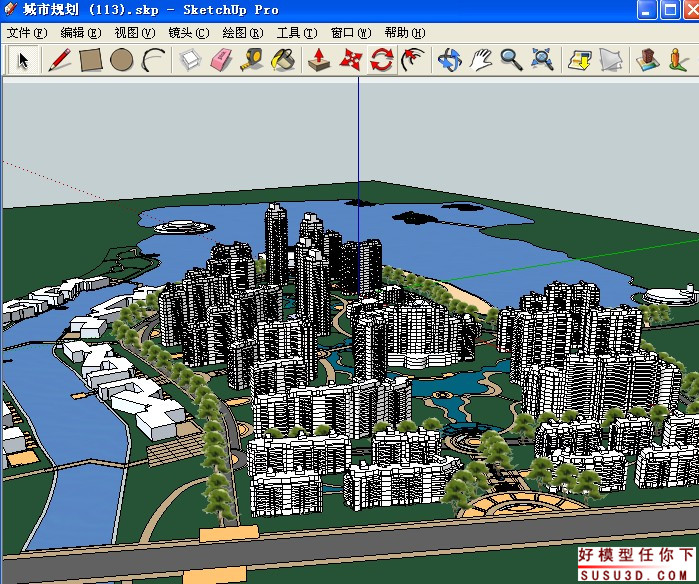Click the tallest tower in the model
Screen dimensions: 699x584
pyautogui.click(x=276, y=244)
